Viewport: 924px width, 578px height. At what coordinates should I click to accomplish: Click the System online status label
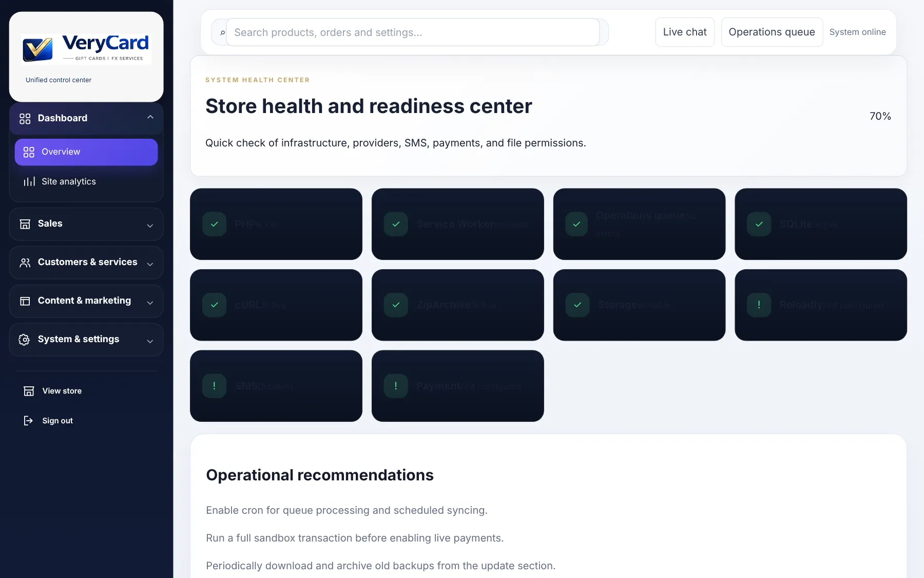pos(857,32)
